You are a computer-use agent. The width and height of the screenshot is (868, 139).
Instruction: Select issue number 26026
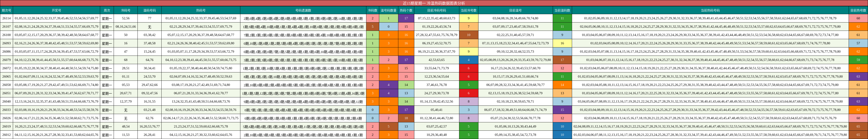pos(6,118)
